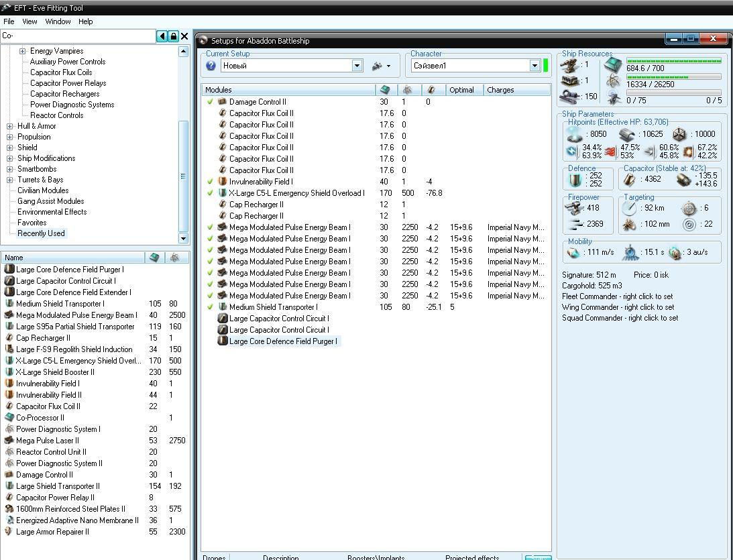Open the Character dropdown

pos(534,66)
